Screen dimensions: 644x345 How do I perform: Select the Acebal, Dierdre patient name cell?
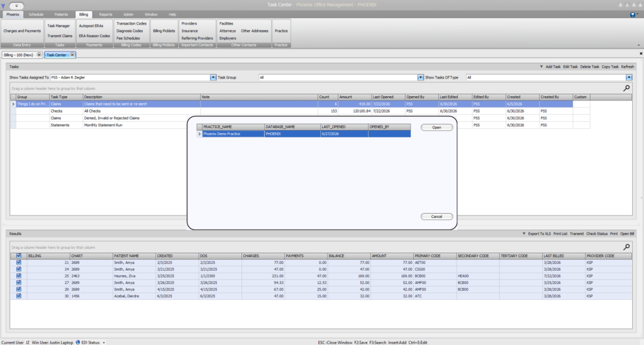coord(134,296)
